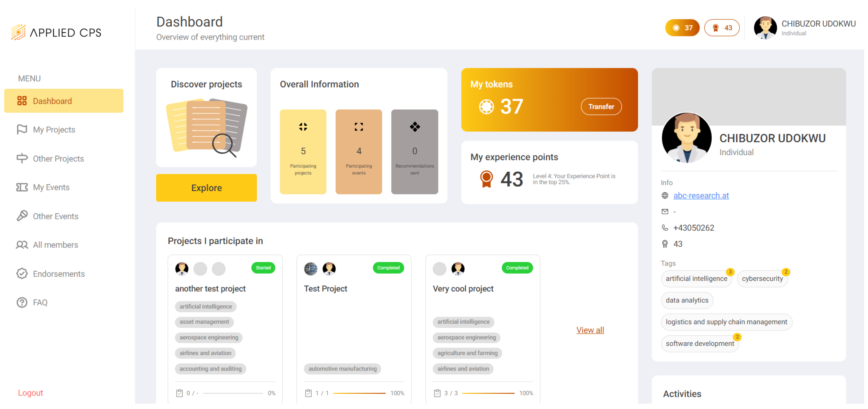Click the clipboard icon on Test Project card
The width and height of the screenshot is (868, 409).
pos(308,393)
